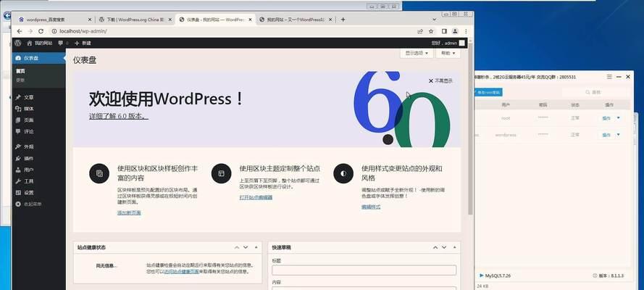This screenshot has height=290, width=644.
Task: Expand the 帮助 help dropdown
Action: 448,53
